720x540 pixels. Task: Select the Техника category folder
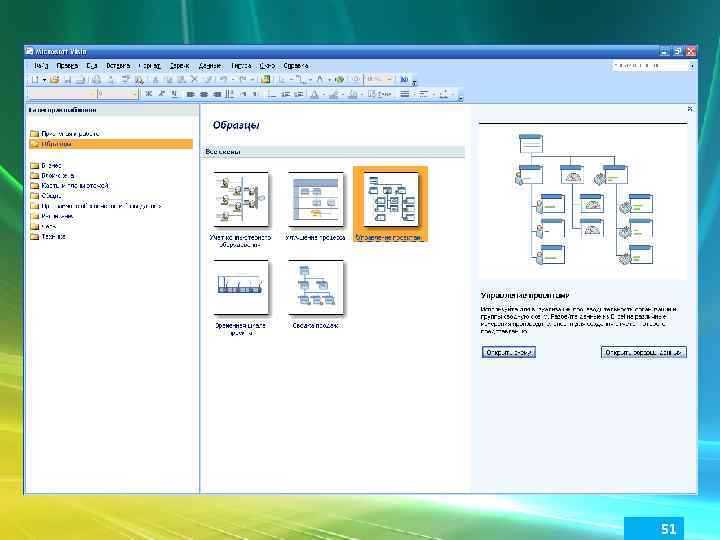click(48, 236)
